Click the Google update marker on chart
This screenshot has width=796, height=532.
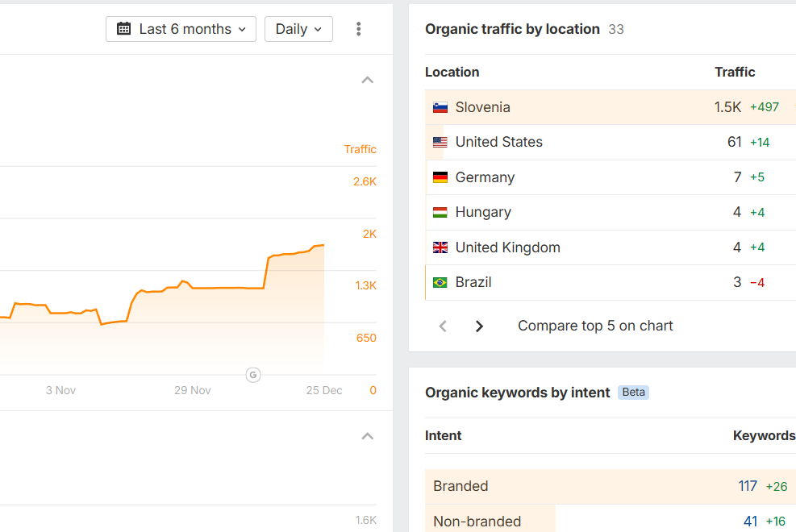tap(253, 375)
